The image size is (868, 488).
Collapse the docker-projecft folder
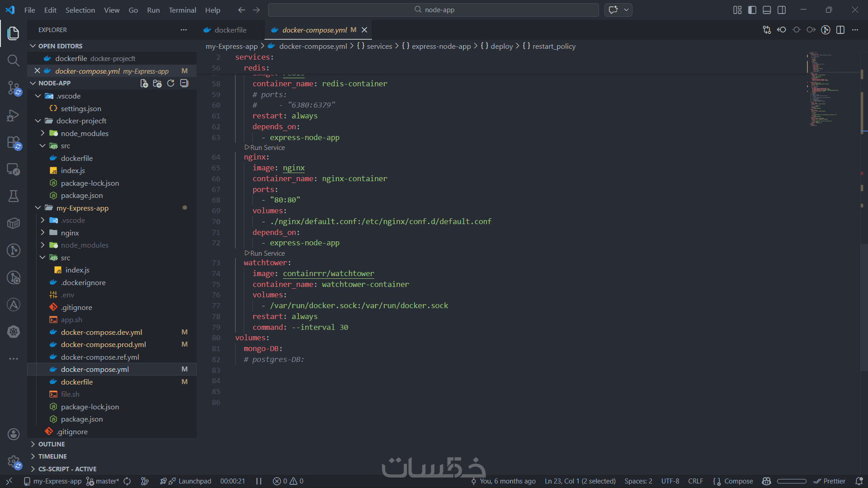(81, 121)
